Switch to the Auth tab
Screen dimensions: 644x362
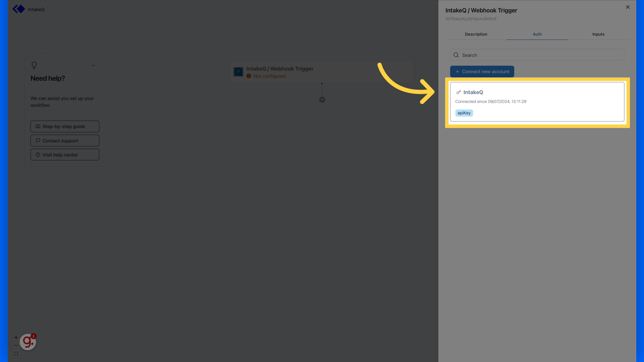click(x=537, y=34)
